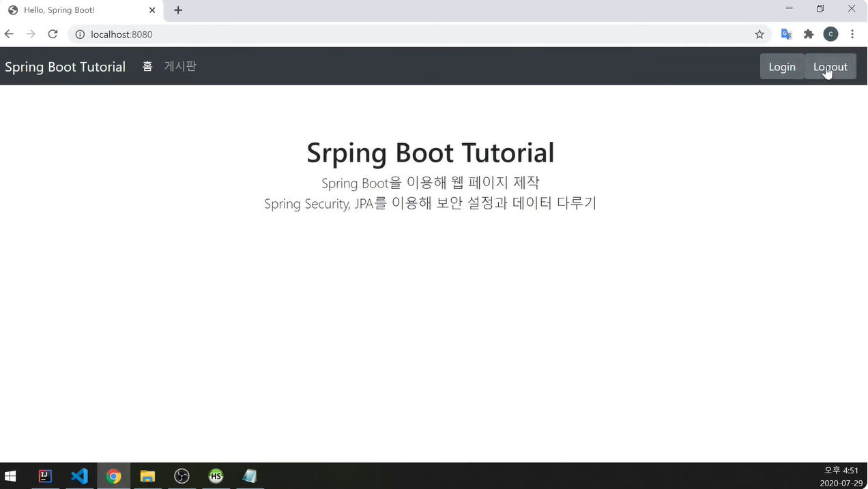Switch to Chrome in the taskbar
The height and width of the screenshot is (489, 868).
tap(113, 476)
